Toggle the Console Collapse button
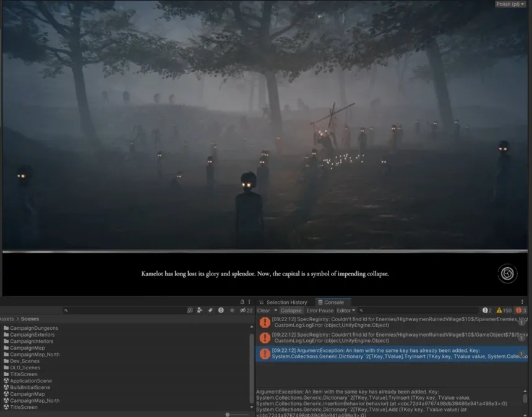Viewport: 532px width, 417px height. pos(291,311)
